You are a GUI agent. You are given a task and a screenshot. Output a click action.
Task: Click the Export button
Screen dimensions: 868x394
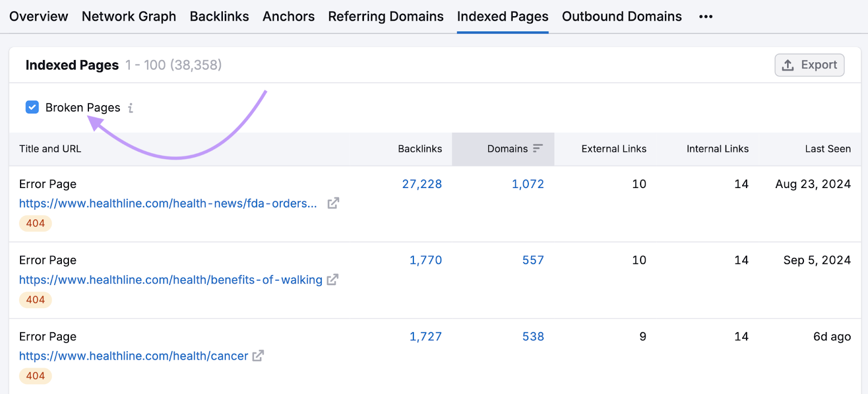pos(809,65)
